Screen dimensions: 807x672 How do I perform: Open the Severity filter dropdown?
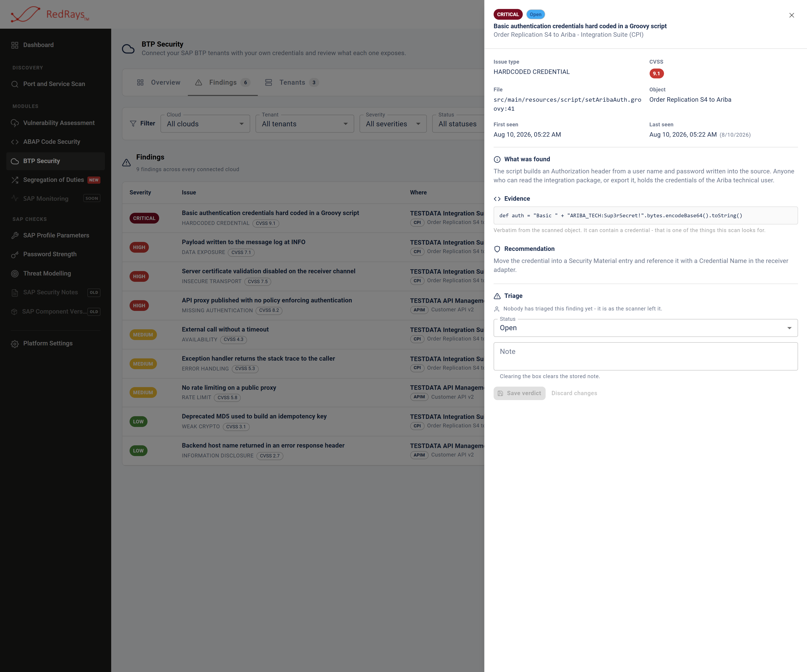(x=393, y=124)
